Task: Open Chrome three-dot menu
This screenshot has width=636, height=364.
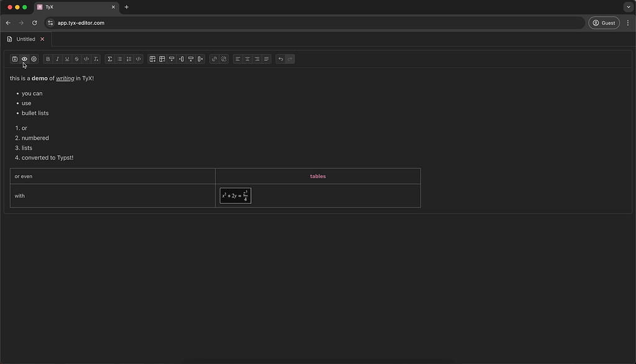Action: click(x=628, y=23)
